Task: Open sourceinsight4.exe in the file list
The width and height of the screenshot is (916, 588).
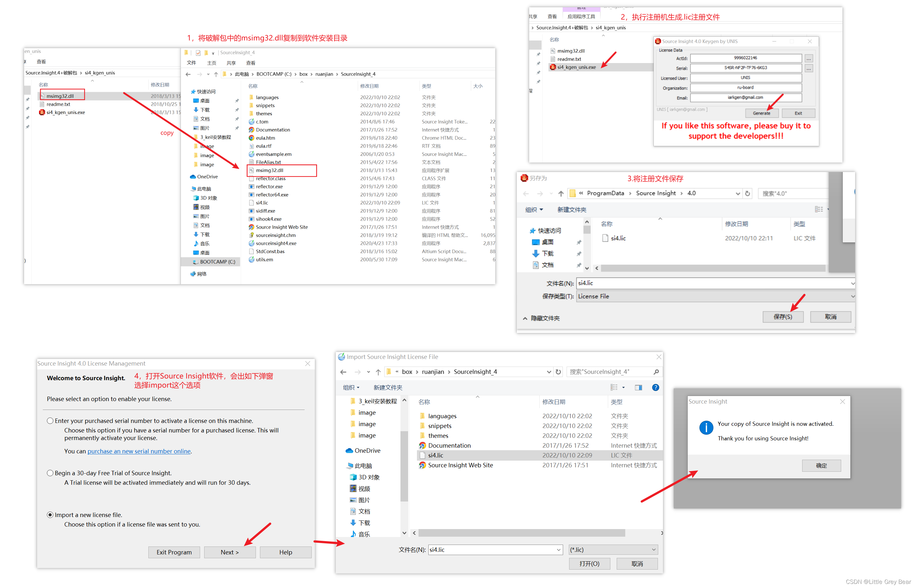Action: point(276,243)
